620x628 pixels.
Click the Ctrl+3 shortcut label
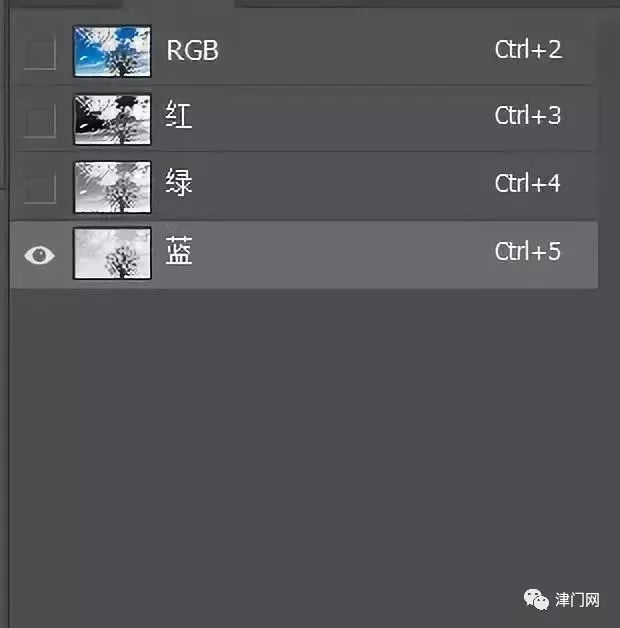point(528,117)
